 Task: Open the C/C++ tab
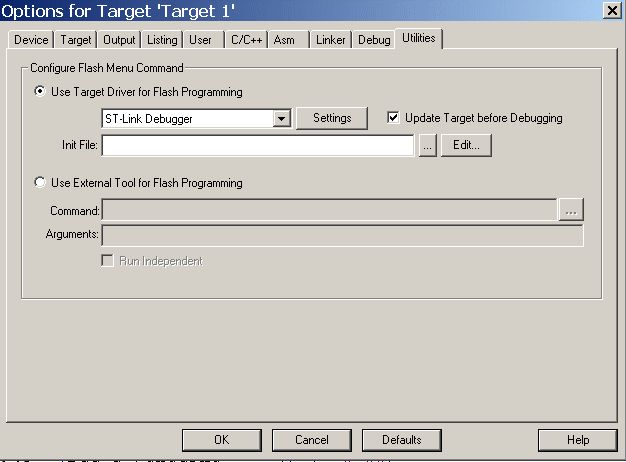(x=246, y=40)
